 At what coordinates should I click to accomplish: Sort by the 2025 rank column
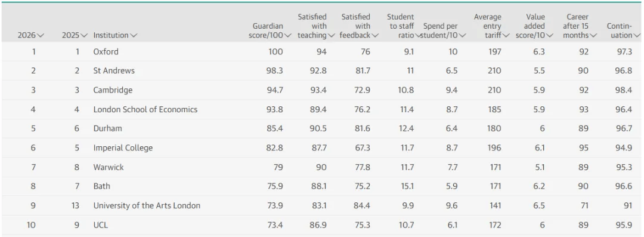point(75,35)
